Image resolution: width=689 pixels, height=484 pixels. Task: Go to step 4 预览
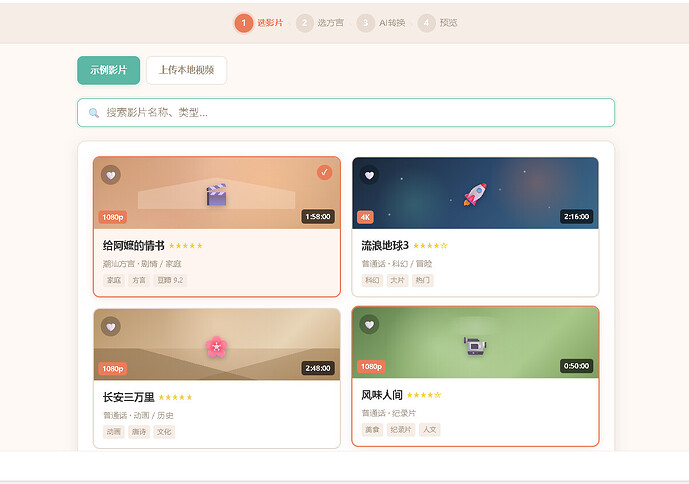click(x=438, y=23)
